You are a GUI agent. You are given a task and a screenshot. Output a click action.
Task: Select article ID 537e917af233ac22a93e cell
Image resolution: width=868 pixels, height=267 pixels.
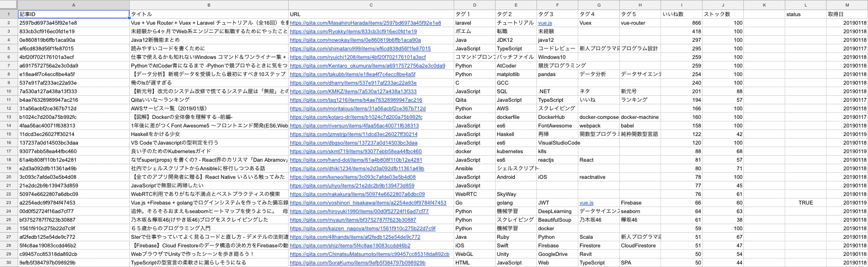74,83
